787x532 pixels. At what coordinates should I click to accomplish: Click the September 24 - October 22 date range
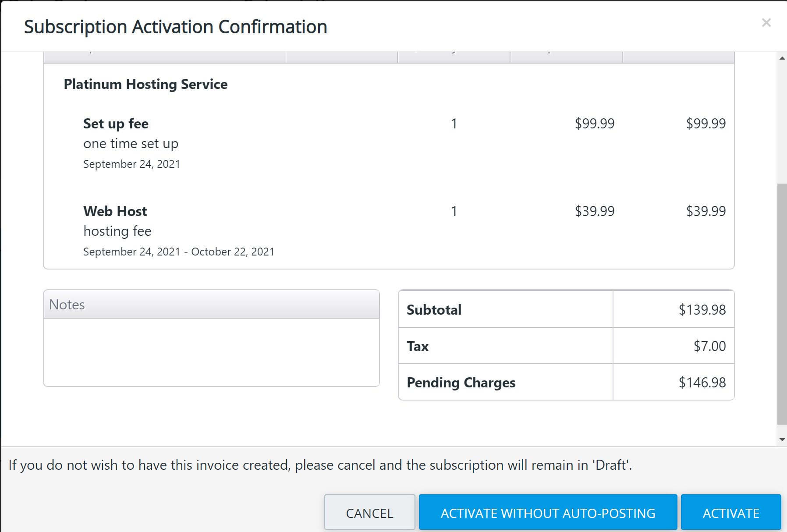pos(179,252)
